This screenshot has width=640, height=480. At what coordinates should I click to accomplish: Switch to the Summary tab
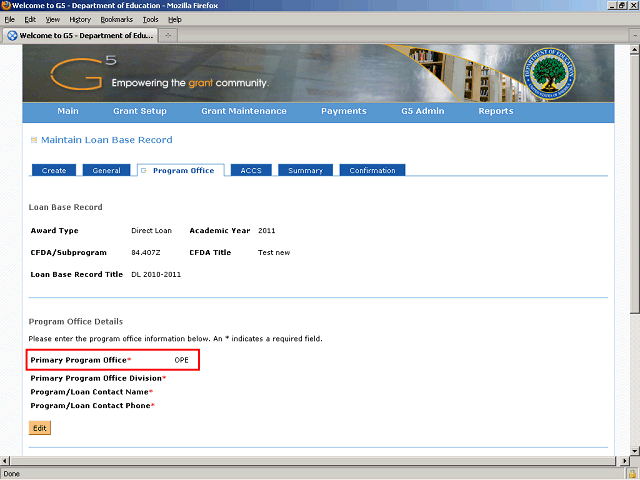[305, 170]
